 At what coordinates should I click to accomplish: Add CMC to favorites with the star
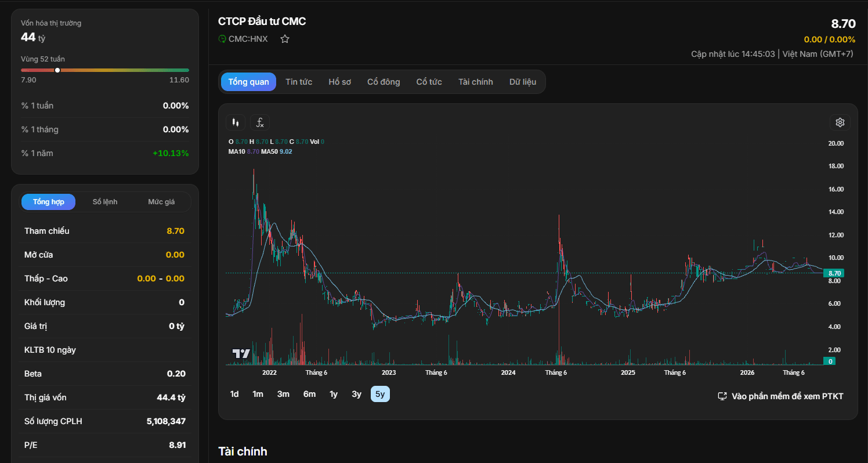point(285,39)
